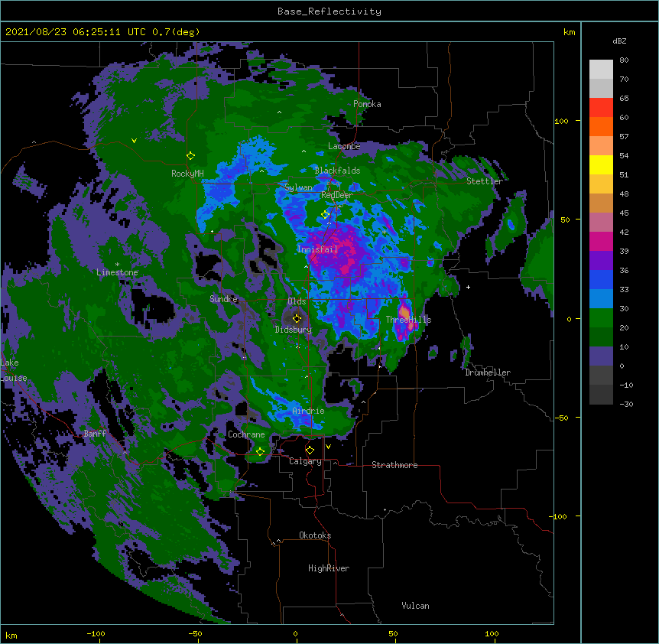This screenshot has height=644, width=659.
Task: Select the Strathmore label
Action: point(394,465)
